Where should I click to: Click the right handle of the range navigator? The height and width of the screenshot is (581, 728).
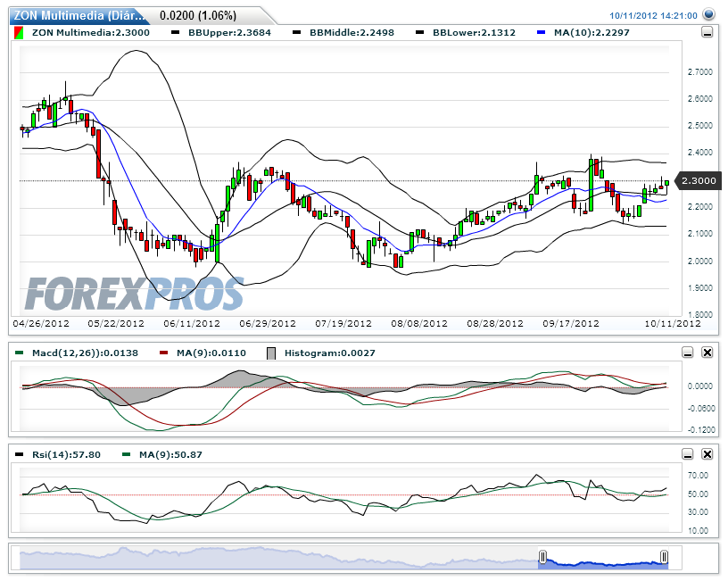(664, 556)
